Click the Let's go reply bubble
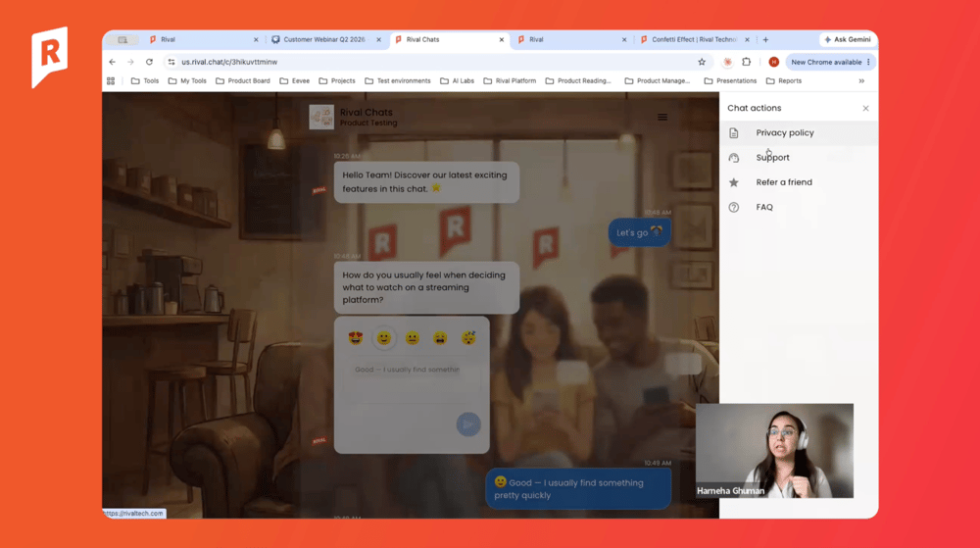 639,232
